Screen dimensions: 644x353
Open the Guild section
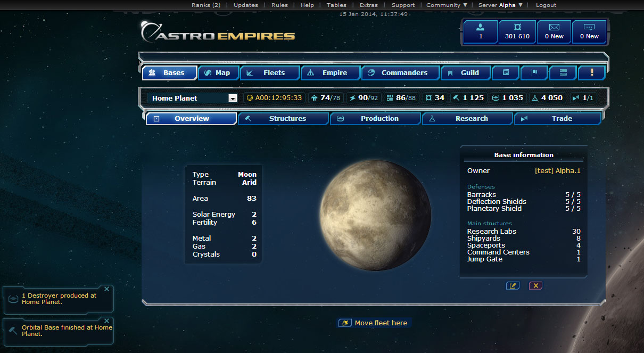(x=466, y=72)
